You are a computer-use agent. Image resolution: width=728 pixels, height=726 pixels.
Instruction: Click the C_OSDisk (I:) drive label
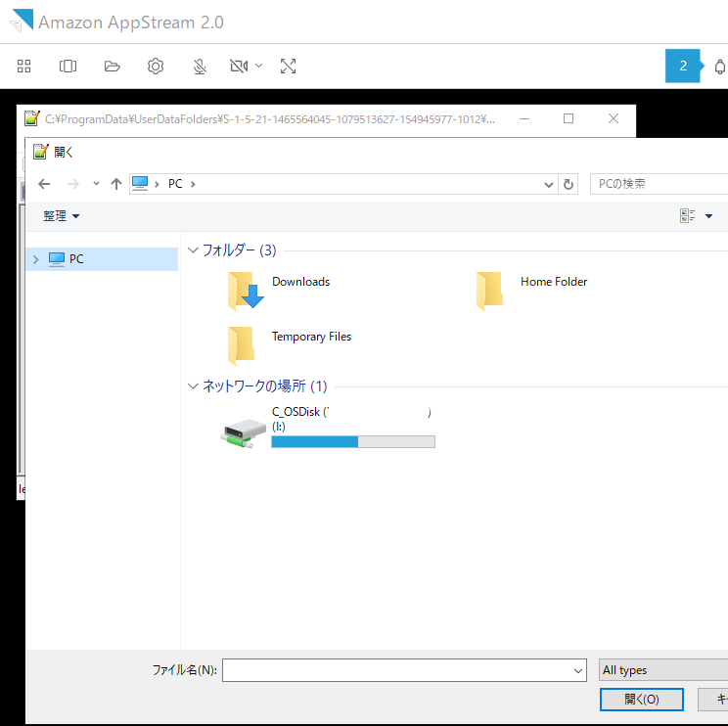click(x=351, y=419)
